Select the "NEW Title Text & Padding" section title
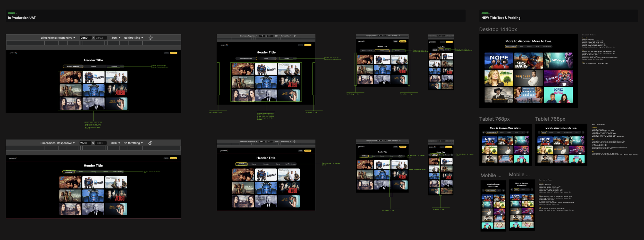Screen dimensions: 644x240 pos(501,18)
